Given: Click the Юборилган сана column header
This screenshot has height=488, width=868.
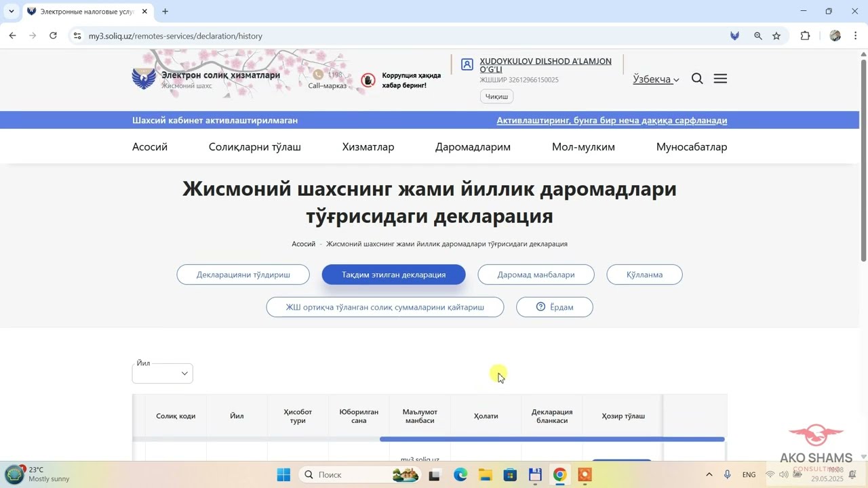Looking at the screenshot, I should pos(359,416).
